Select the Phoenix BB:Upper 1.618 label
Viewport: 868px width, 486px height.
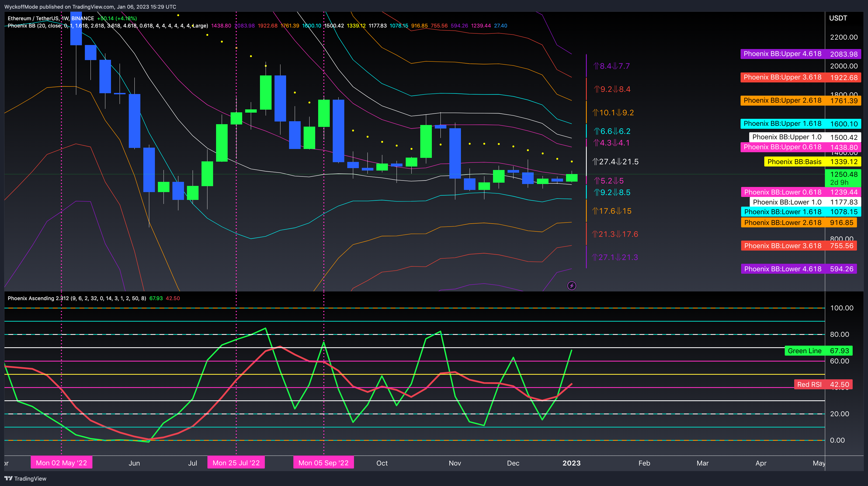(801, 124)
